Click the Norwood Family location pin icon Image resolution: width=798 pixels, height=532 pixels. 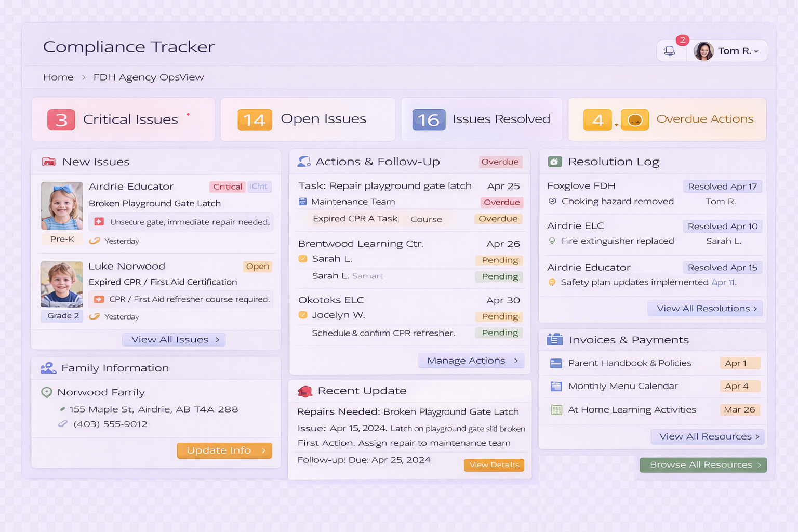point(47,393)
